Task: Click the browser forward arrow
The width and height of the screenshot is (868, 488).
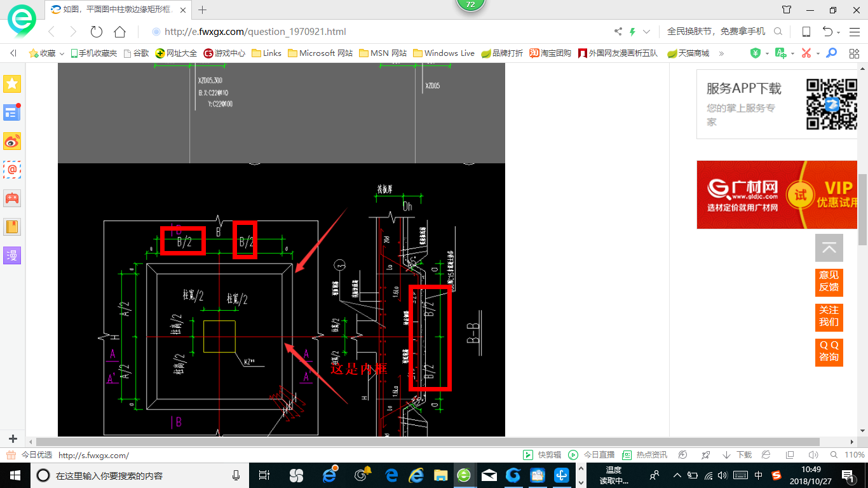Action: point(73,32)
